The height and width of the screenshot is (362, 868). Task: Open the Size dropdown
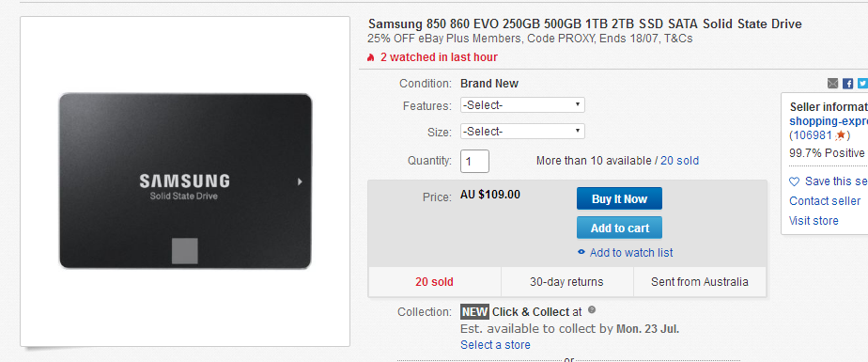pyautogui.click(x=522, y=132)
